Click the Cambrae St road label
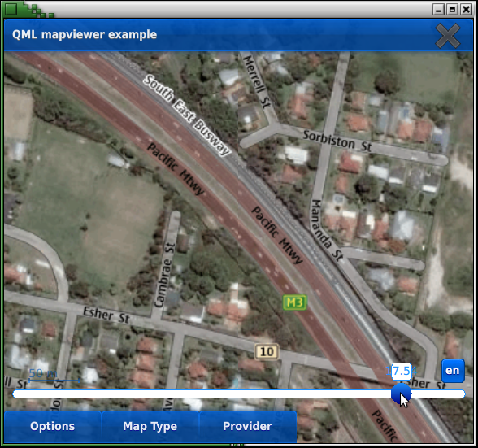Viewport: 478px width, 448px height. pyautogui.click(x=164, y=275)
